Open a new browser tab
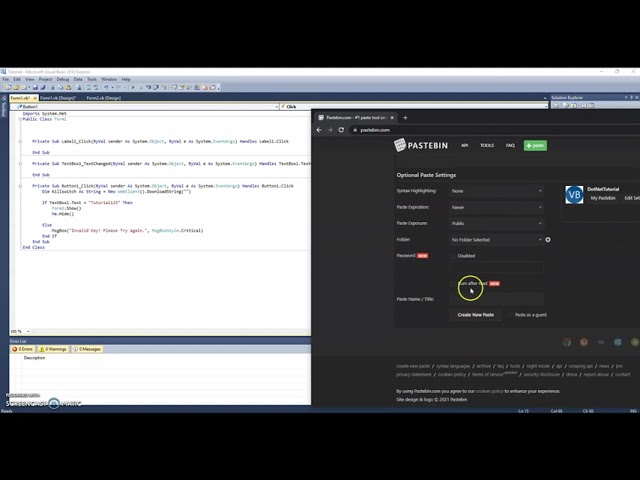 click(x=405, y=118)
